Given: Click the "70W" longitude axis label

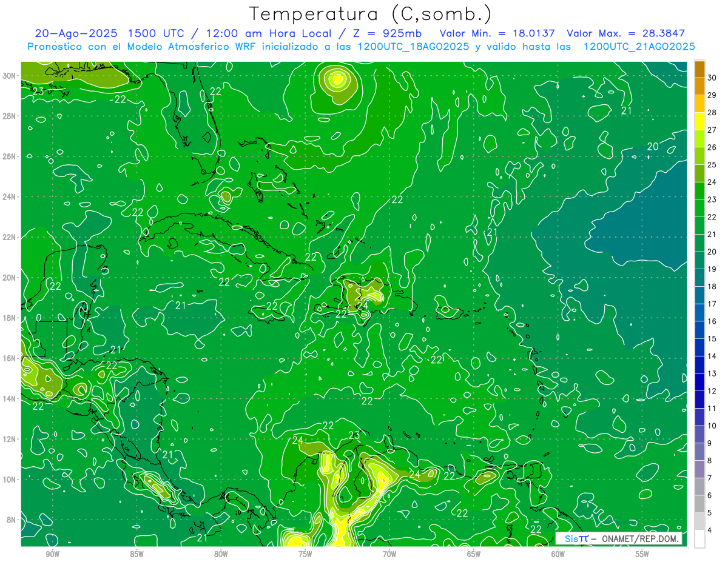Looking at the screenshot, I should [389, 554].
